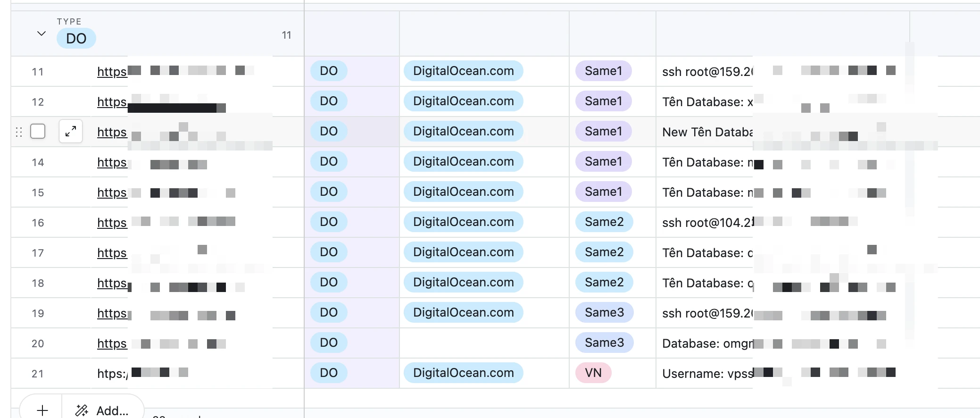Image resolution: width=980 pixels, height=418 pixels.
Task: Click the DO tag in row 20
Action: click(x=329, y=343)
